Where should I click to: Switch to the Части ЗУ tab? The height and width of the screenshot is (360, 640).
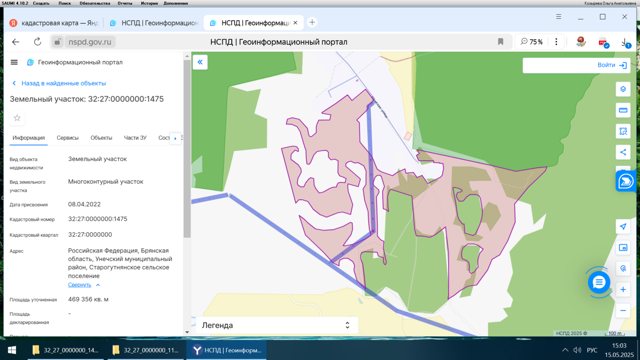[135, 138]
